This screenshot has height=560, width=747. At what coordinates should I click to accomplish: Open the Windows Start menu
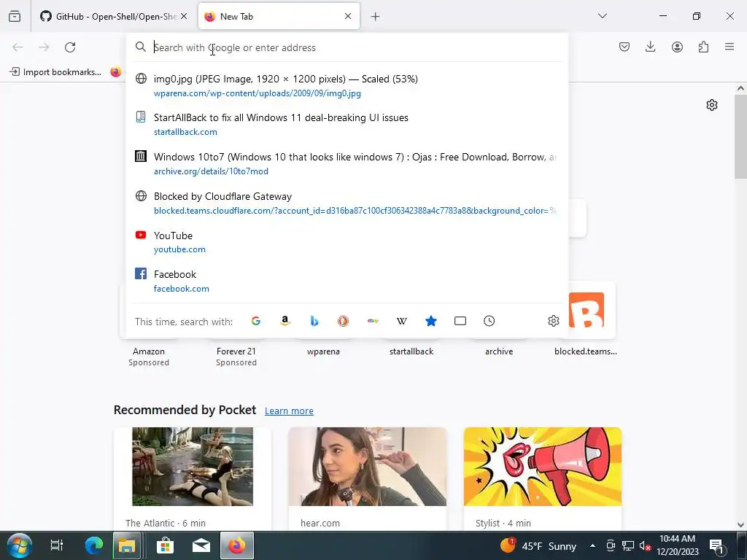click(x=19, y=545)
